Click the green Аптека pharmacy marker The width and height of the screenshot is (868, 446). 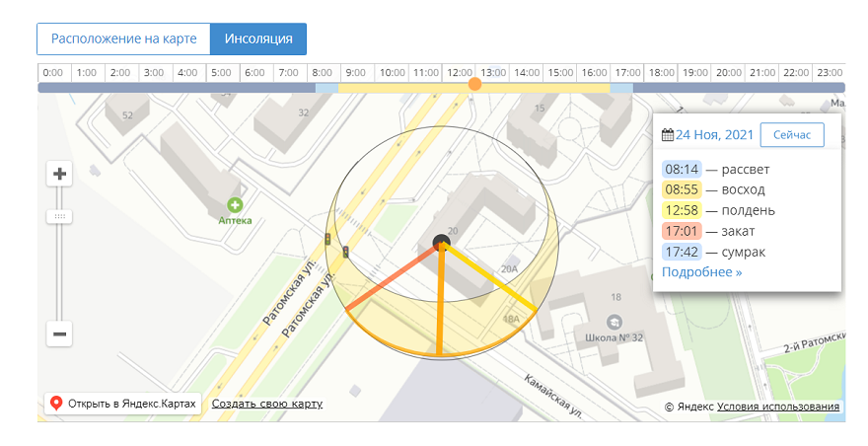[x=235, y=205]
